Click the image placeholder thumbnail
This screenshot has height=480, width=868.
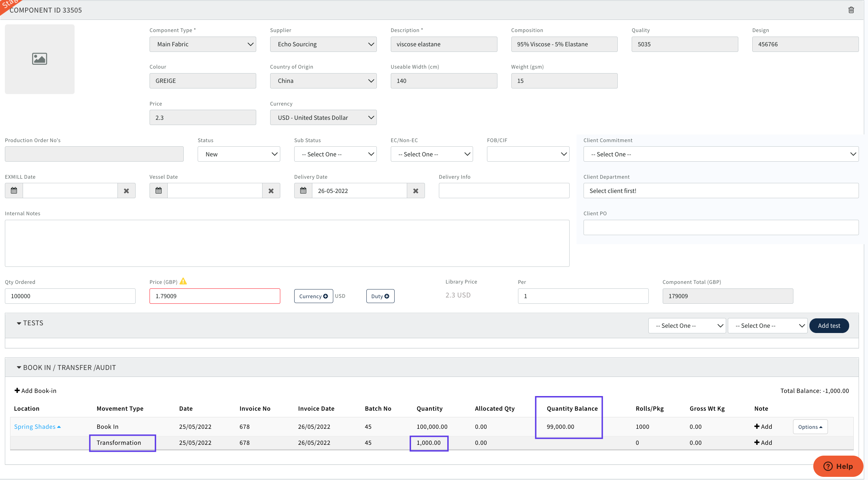(40, 59)
